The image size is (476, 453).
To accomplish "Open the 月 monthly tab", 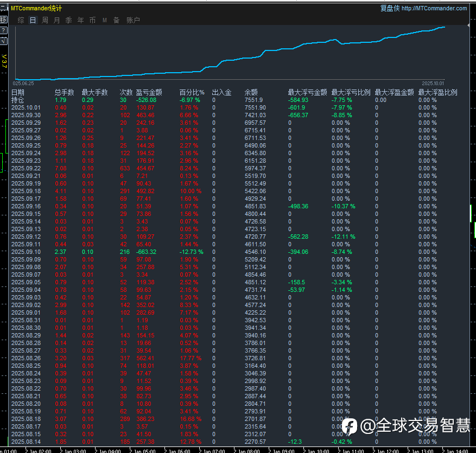I will click(x=57, y=20).
